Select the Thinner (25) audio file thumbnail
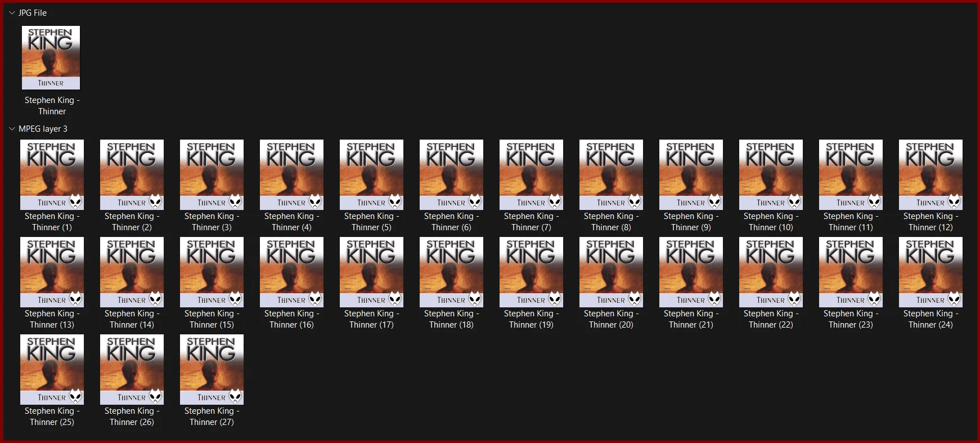 point(52,369)
